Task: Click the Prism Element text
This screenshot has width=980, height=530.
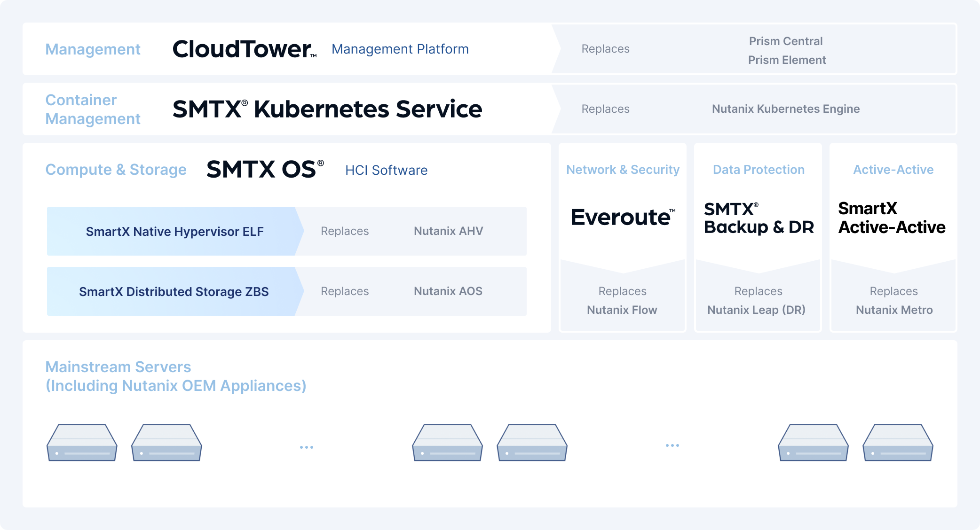Action: click(x=787, y=60)
